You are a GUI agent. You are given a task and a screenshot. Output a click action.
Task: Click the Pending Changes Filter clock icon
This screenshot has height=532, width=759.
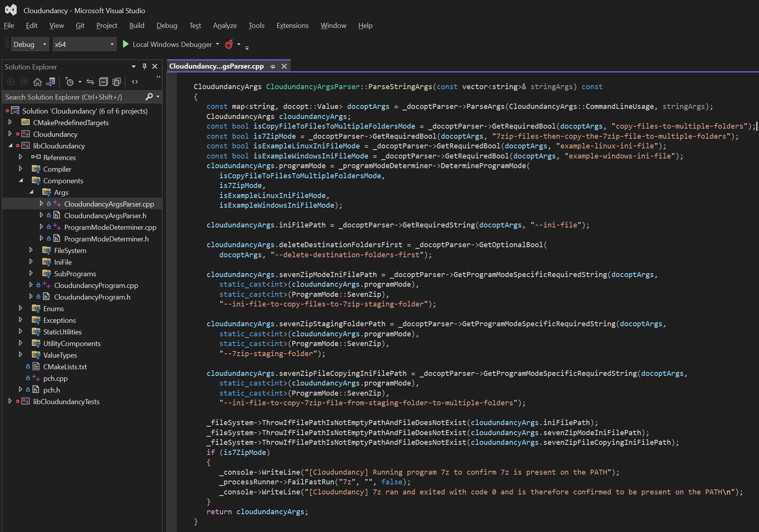pos(69,82)
